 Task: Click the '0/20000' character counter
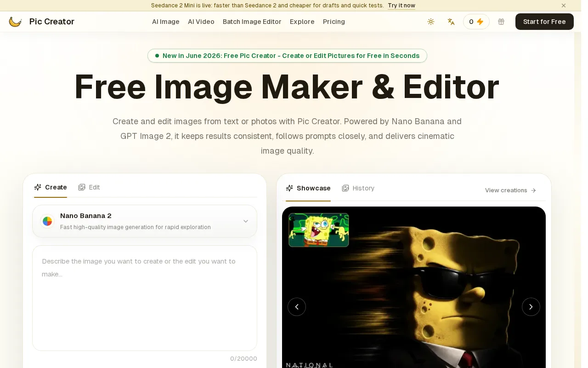pyautogui.click(x=243, y=359)
